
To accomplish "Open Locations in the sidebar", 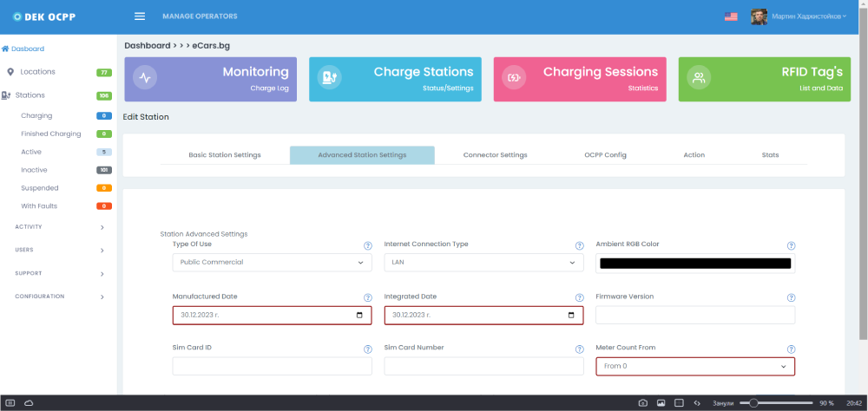I will pyautogui.click(x=38, y=72).
